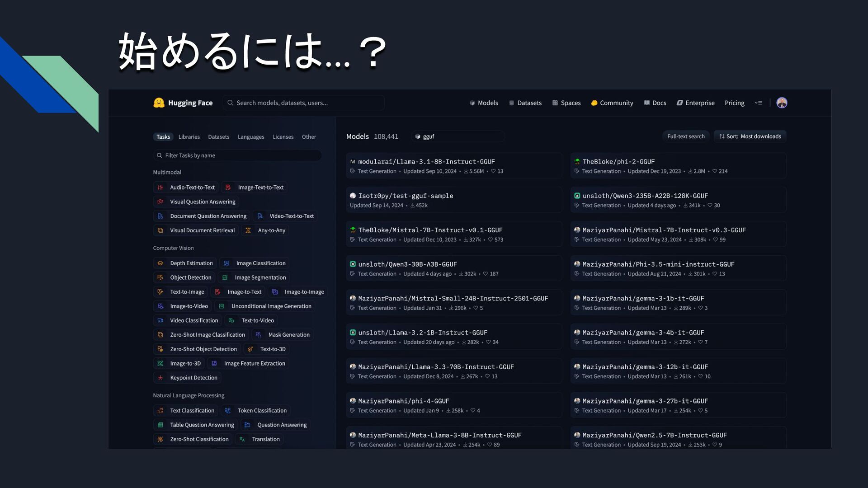Switch to the Libraries tab
The image size is (868, 488).
pos(189,137)
